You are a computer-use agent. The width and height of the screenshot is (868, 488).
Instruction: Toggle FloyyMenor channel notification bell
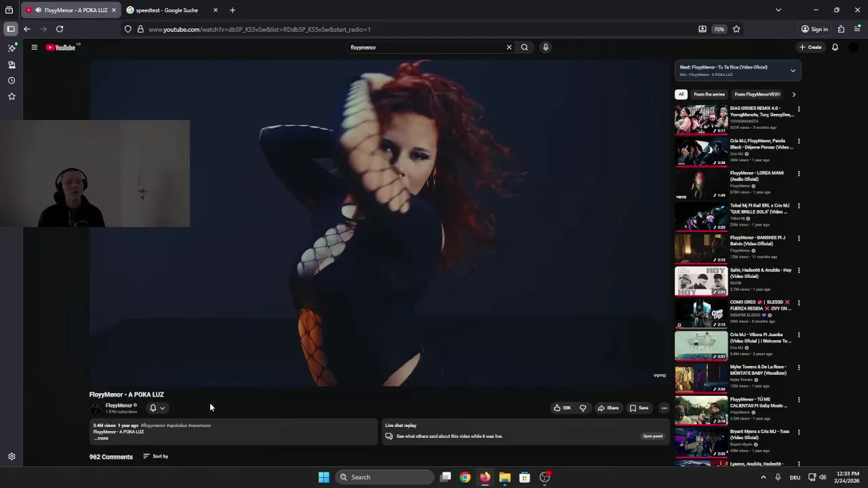pos(157,408)
